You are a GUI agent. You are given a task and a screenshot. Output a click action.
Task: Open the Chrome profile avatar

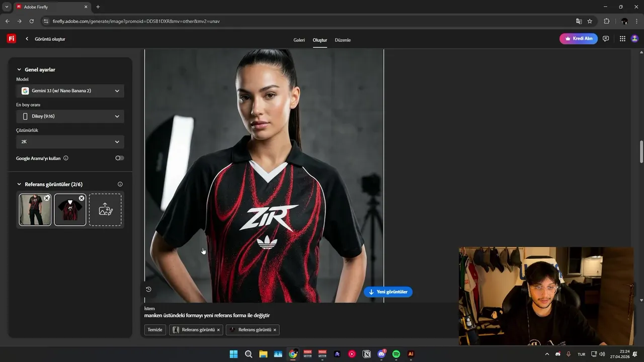pos(624,21)
